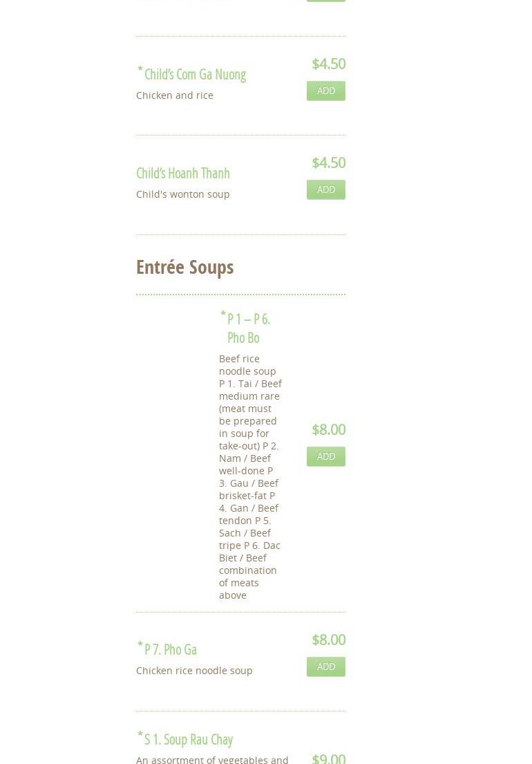Click the asterisk marker before Pho Bo
The width and height of the screenshot is (532, 764).
pyautogui.click(x=223, y=315)
